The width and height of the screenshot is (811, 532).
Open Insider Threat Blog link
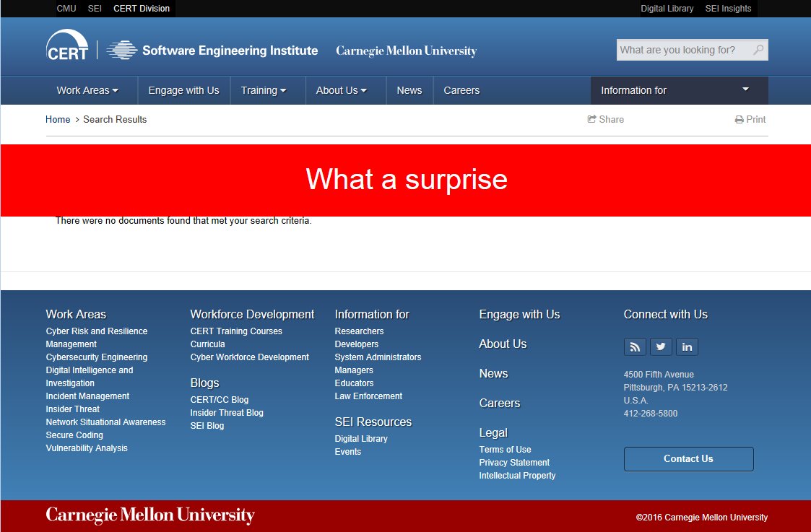pyautogui.click(x=227, y=413)
